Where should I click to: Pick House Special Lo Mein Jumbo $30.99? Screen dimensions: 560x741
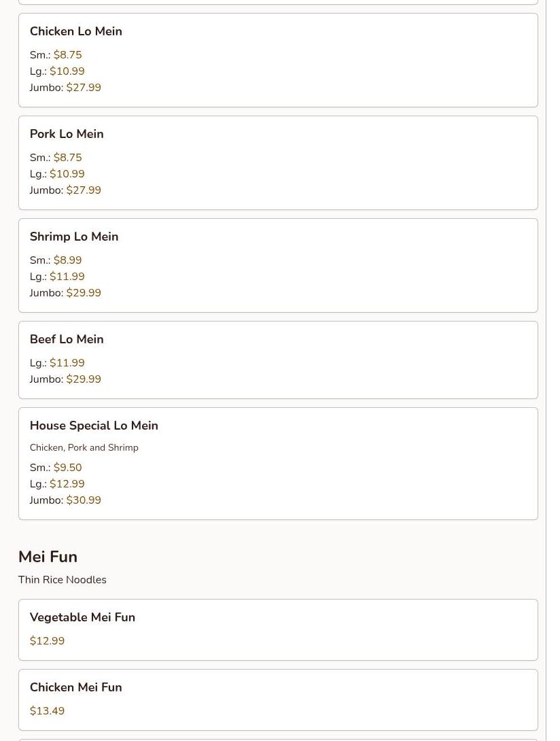83,500
